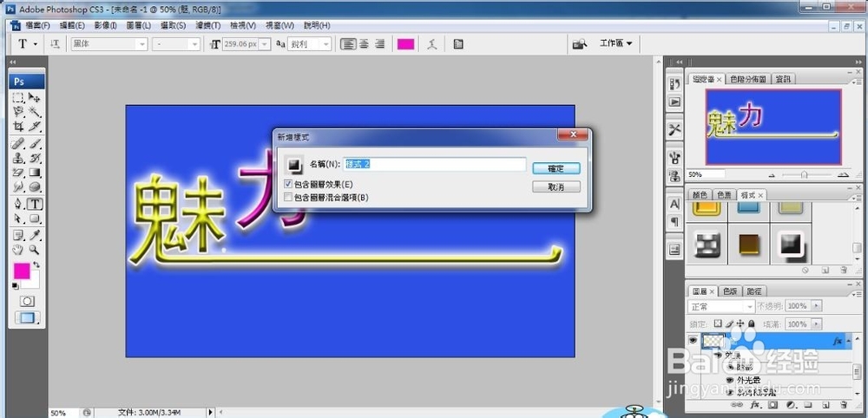Viewport: 868px width, 418px height.
Task: Switch to the 資訊 info tab
Action: 783,79
